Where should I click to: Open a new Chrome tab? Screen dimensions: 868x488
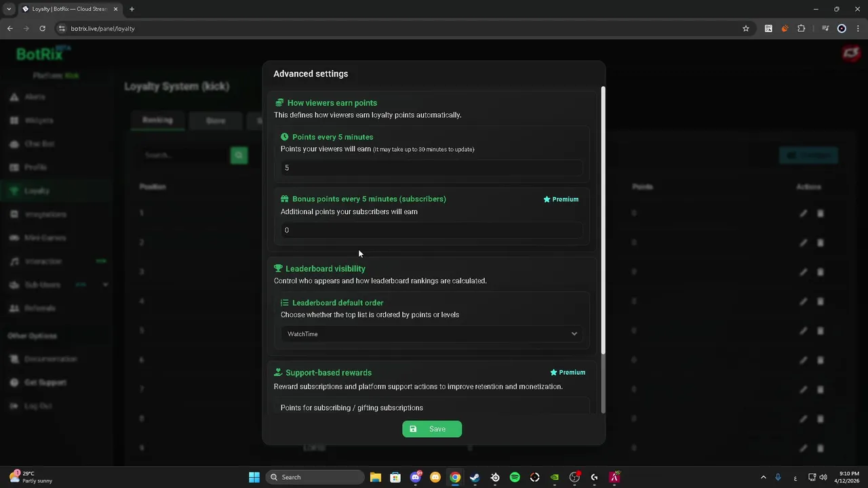coord(132,9)
